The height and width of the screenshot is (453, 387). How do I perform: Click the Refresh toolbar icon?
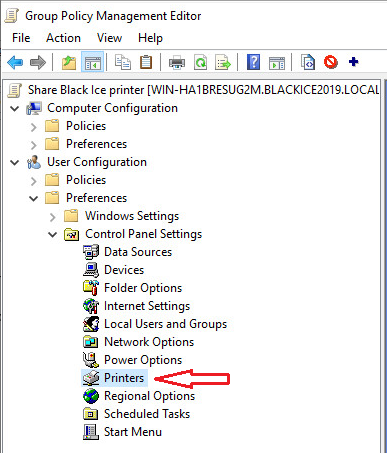pyautogui.click(x=200, y=62)
